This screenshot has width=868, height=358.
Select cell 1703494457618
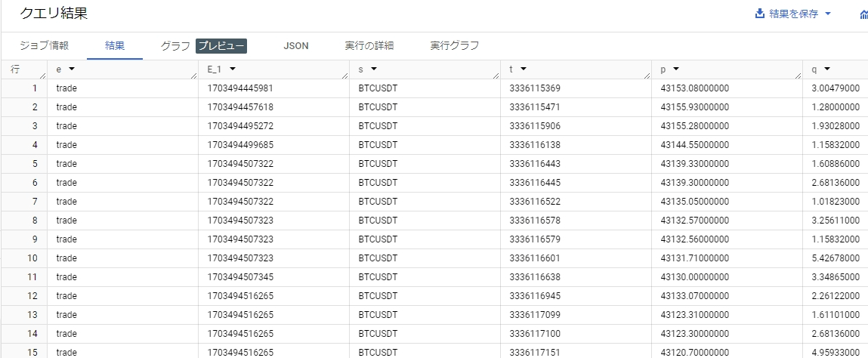[x=240, y=106]
